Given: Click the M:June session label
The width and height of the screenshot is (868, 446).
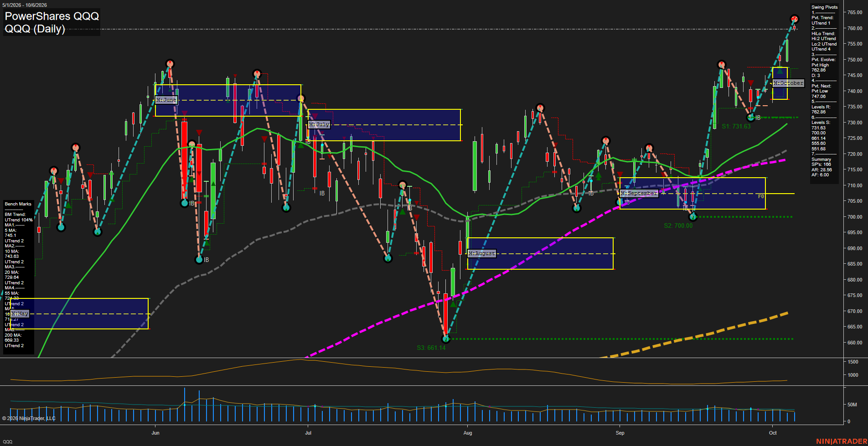Looking at the screenshot, I should coord(166,100).
